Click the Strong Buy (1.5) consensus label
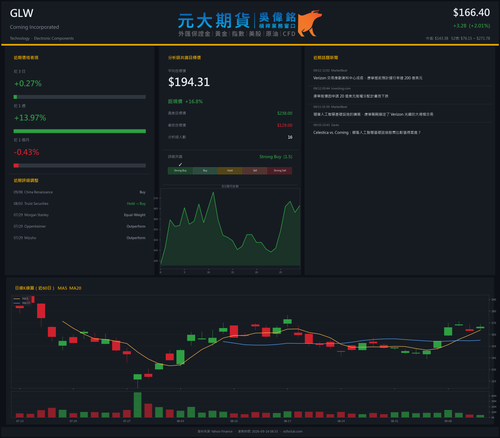 (276, 157)
